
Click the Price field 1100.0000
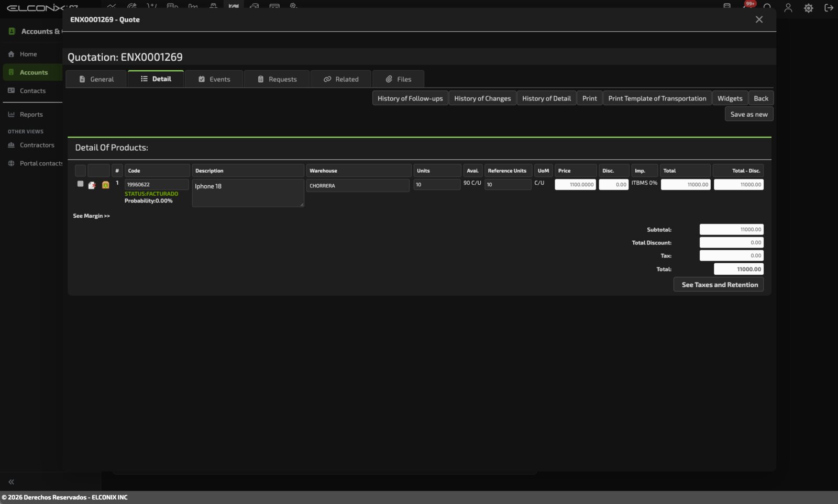575,184
